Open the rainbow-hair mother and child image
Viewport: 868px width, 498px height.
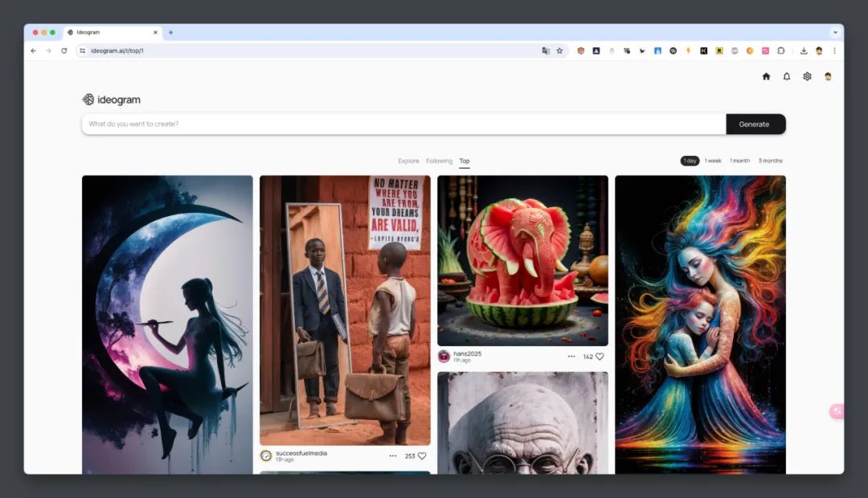point(700,325)
